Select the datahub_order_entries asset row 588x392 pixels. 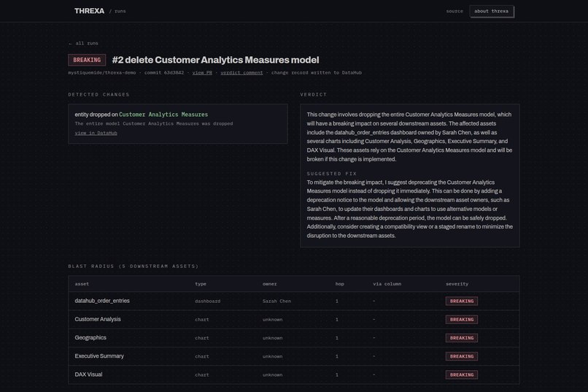click(294, 301)
